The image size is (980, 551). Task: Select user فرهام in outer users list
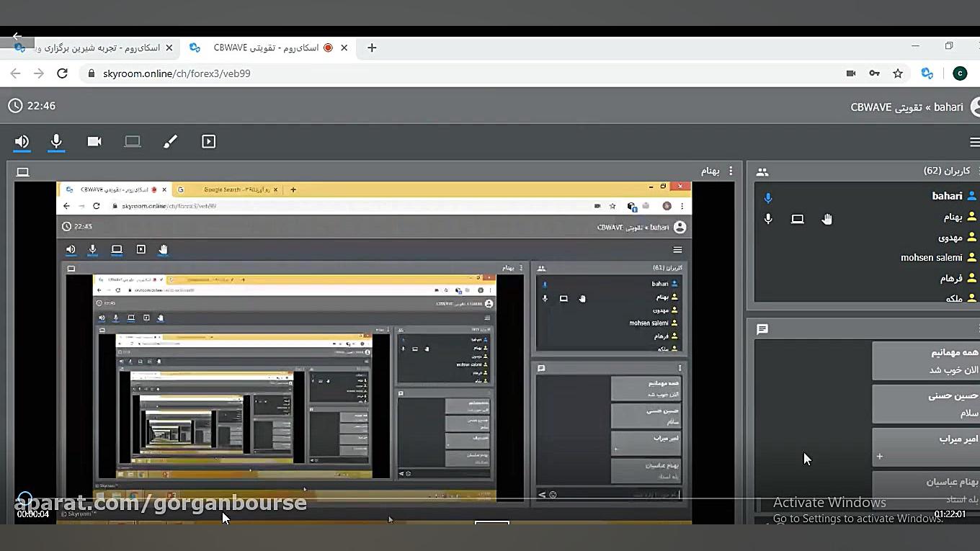pyautogui.click(x=950, y=278)
